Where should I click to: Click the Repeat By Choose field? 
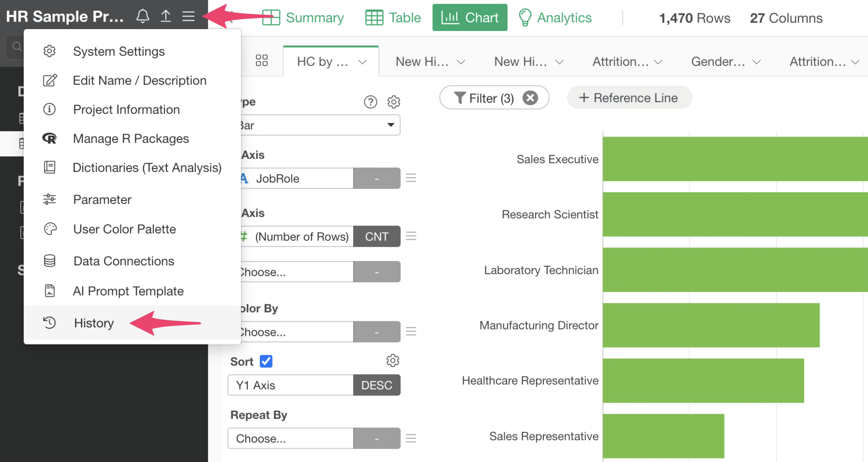coord(290,439)
